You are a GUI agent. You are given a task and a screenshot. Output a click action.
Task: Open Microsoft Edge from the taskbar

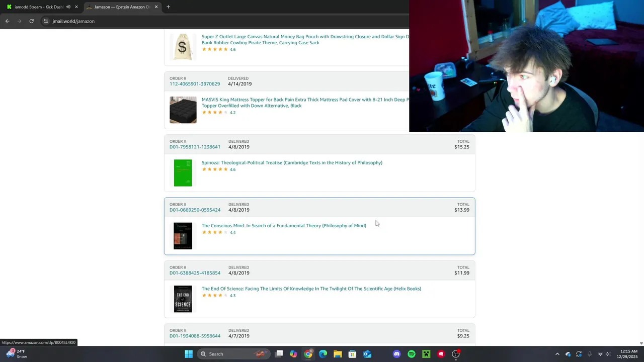(x=323, y=354)
